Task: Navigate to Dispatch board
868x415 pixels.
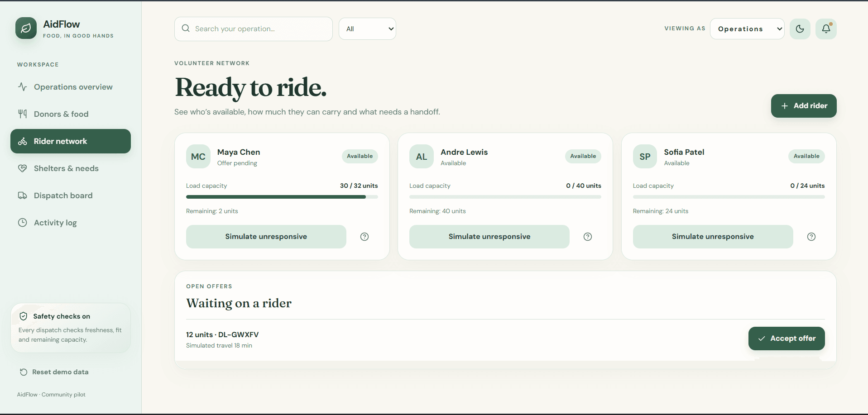Action: (71, 196)
